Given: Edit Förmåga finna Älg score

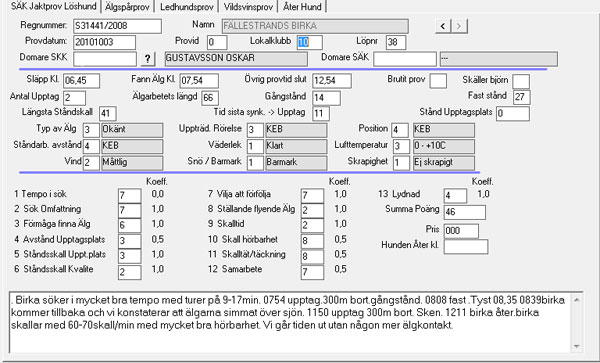Looking at the screenshot, I should (129, 226).
